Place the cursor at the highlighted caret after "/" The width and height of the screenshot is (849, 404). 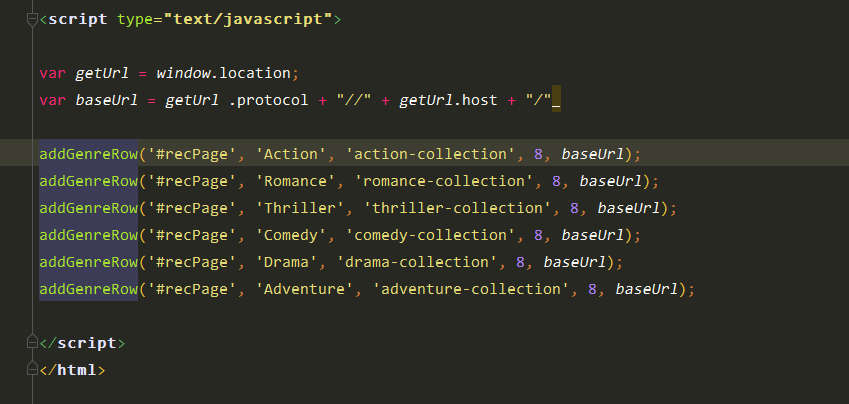point(556,100)
